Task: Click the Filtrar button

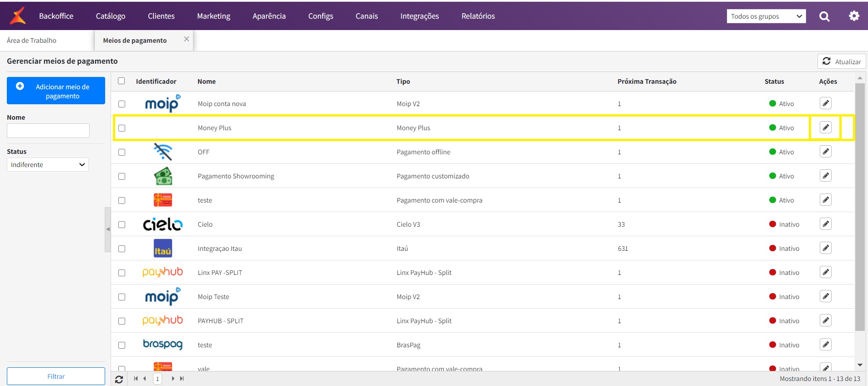Action: [56, 376]
